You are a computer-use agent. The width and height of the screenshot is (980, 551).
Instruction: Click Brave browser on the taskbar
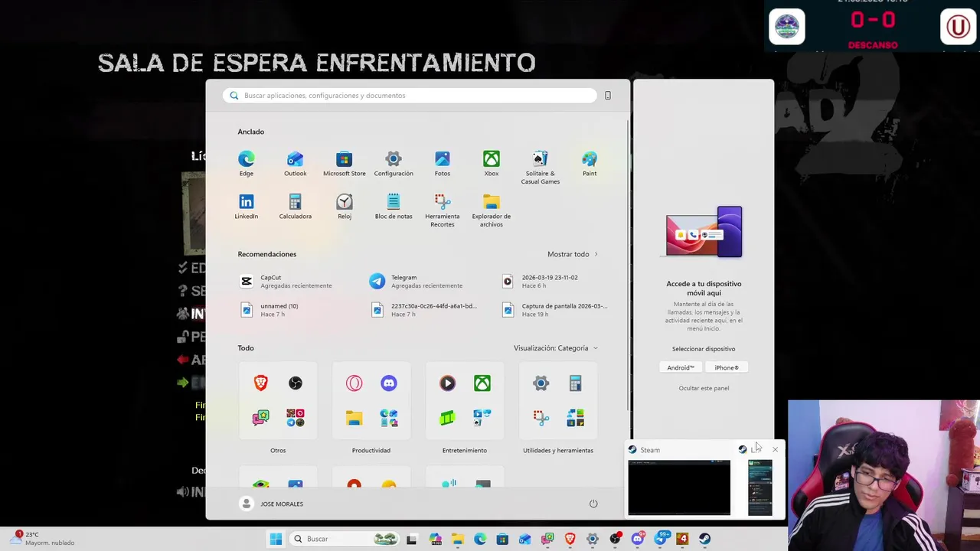pos(570,539)
